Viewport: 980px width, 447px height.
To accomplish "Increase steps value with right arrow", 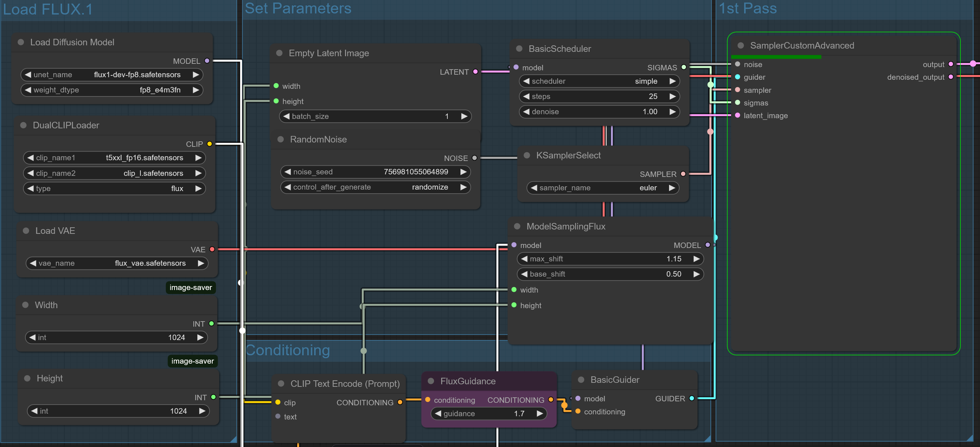I will click(x=672, y=96).
